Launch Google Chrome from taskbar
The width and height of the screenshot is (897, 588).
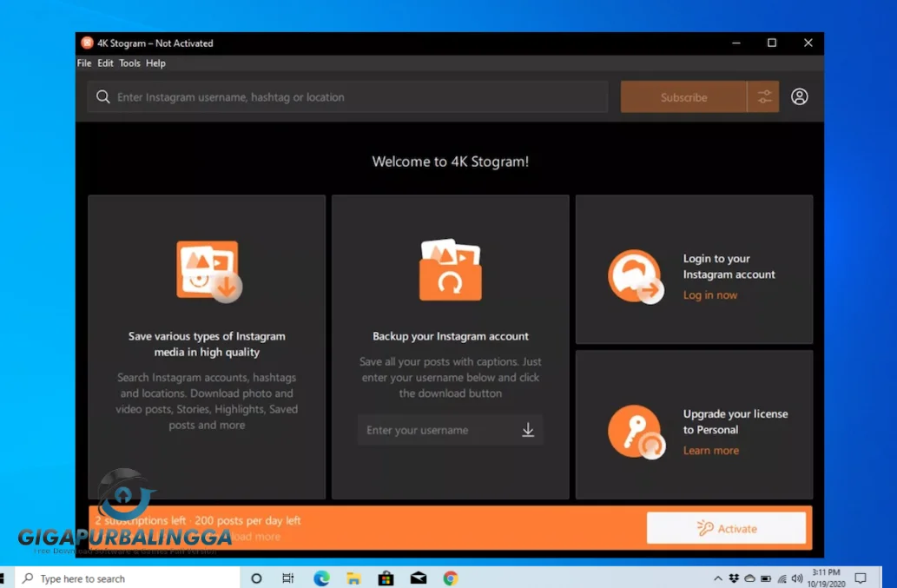click(x=451, y=578)
